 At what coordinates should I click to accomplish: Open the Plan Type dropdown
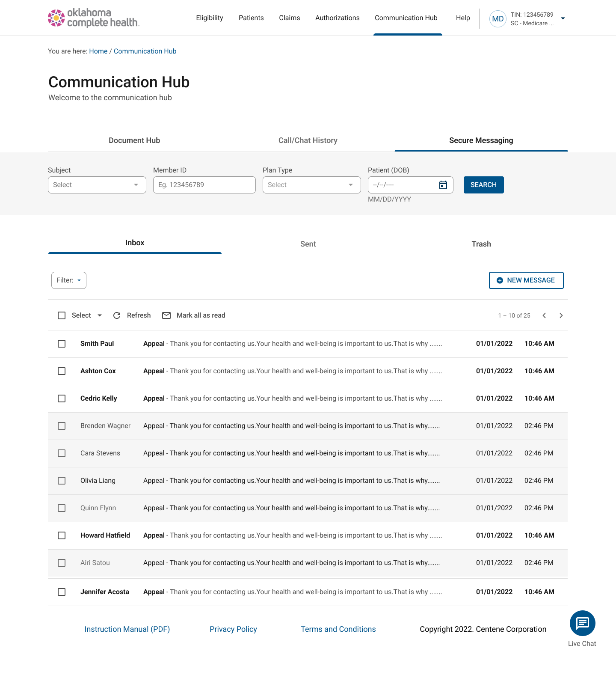pos(311,185)
